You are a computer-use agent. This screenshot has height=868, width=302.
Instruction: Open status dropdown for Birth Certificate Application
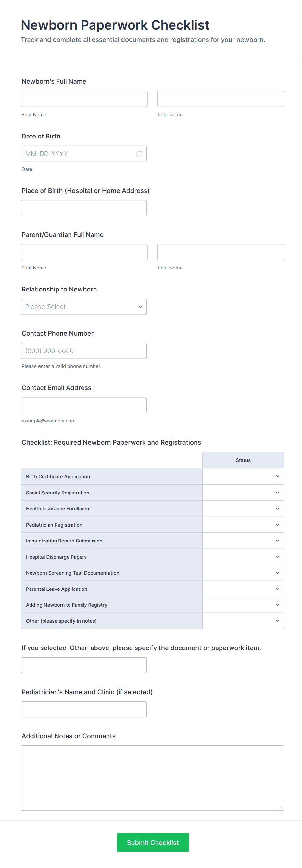(x=243, y=476)
